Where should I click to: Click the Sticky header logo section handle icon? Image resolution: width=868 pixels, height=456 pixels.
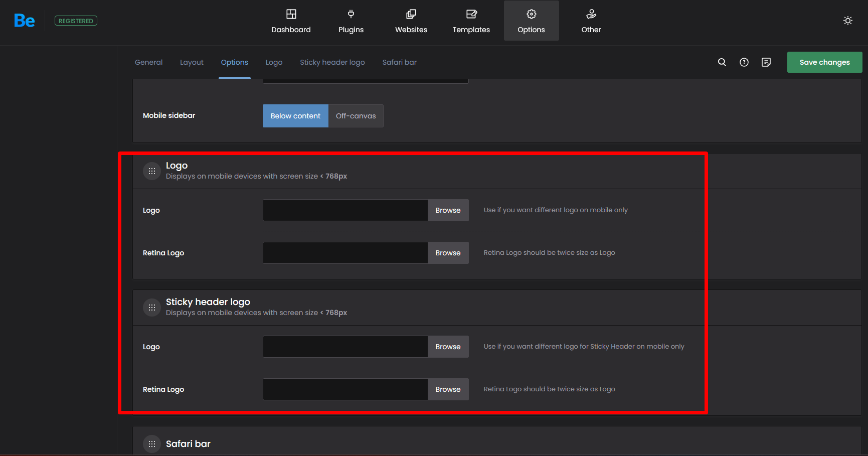tap(152, 308)
